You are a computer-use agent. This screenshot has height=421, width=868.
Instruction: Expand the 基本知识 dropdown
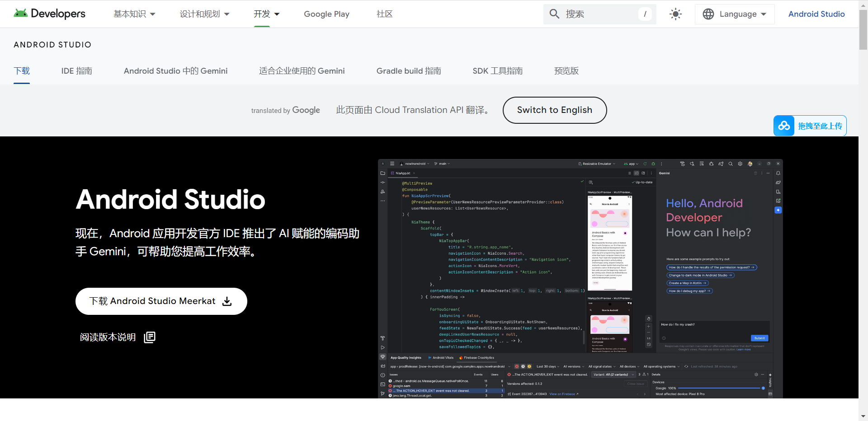tap(134, 14)
